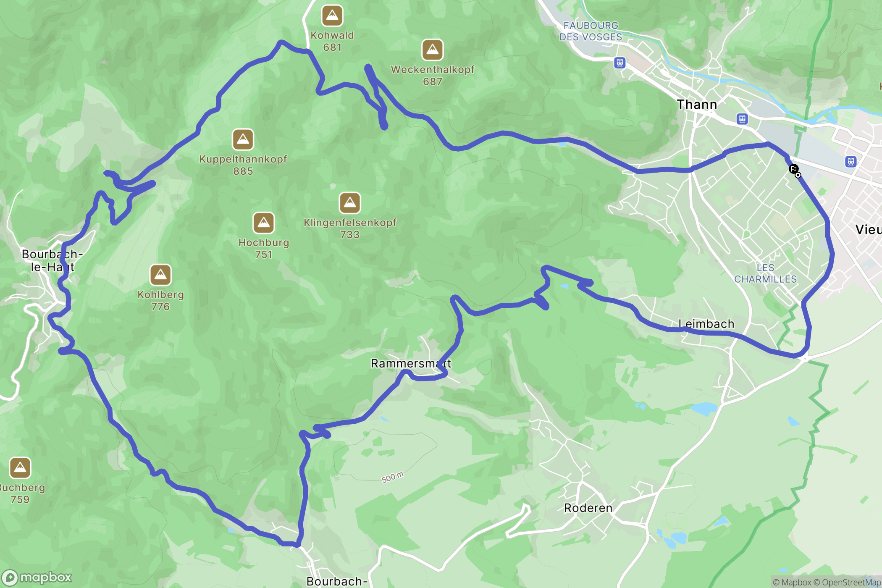Select the Kuppelthannkopf 885 mountain marker
The width and height of the screenshot is (882, 588).
(243, 139)
